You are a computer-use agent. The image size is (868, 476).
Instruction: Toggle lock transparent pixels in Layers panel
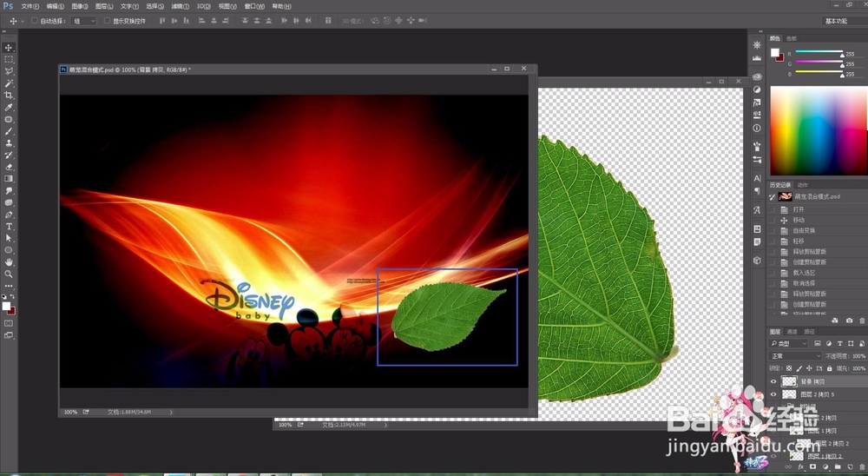tap(789, 368)
